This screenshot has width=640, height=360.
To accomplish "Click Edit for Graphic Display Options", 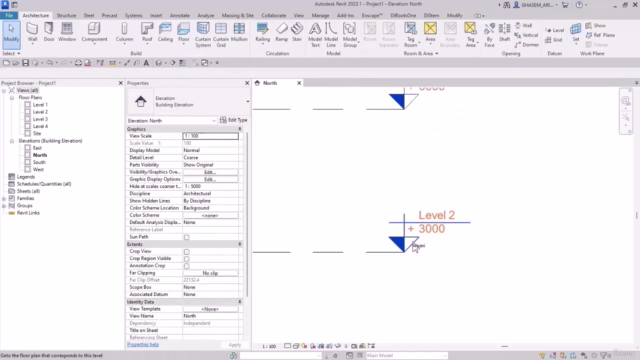I will point(210,180).
